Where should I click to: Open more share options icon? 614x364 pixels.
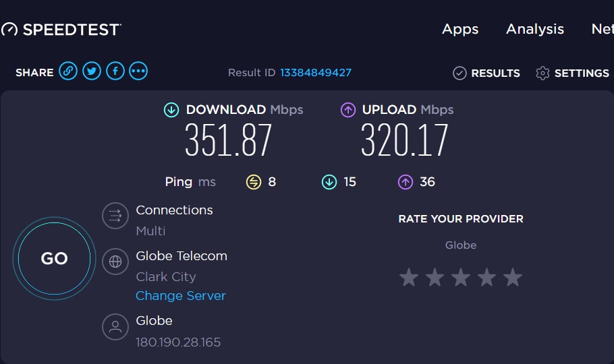coord(138,71)
